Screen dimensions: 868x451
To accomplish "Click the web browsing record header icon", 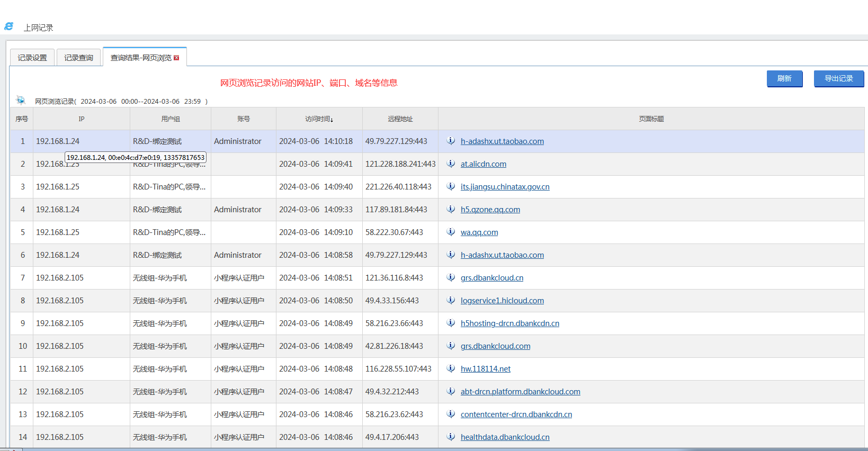I will 21,100.
